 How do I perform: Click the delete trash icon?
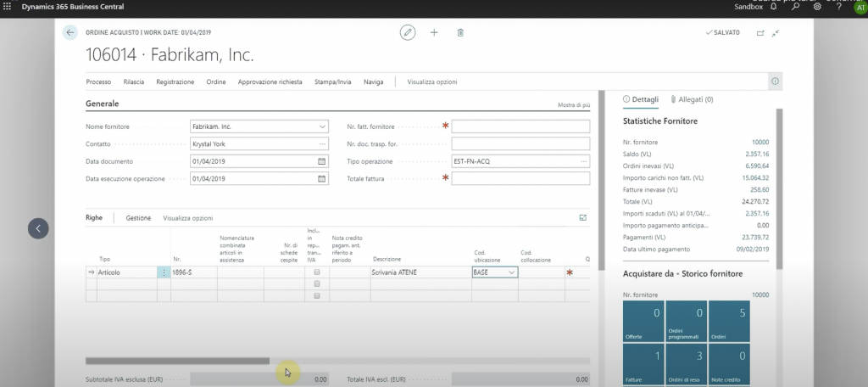tap(460, 33)
